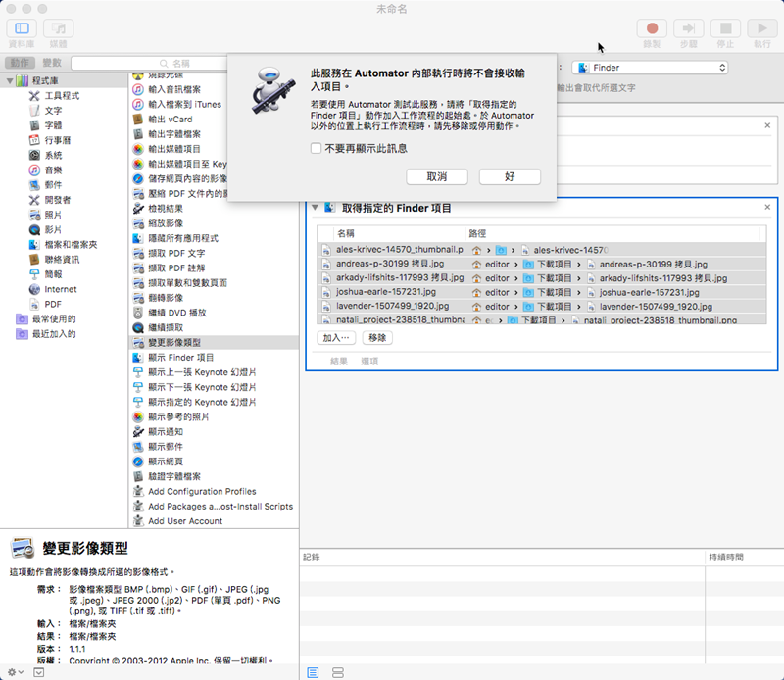This screenshot has width=784, height=680.
Task: Select the 變更影像類型 action in list
Action: [188, 342]
